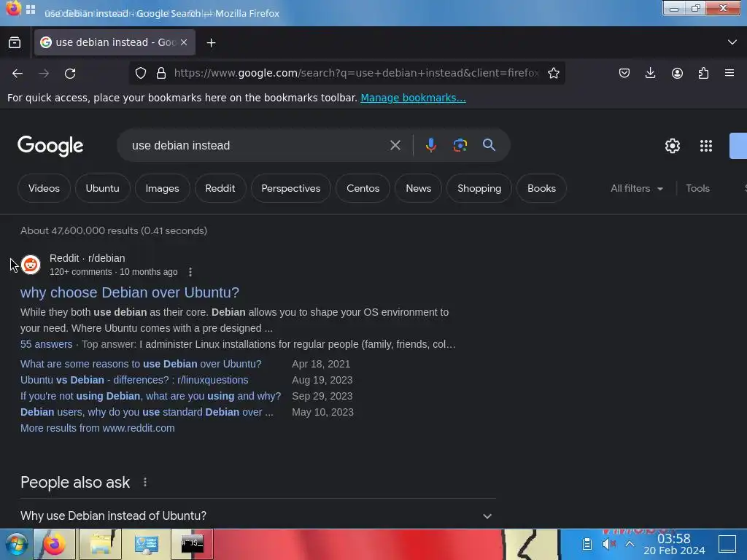
Task: Open 'Ubuntu vs Debian - differences?' link
Action: tap(134, 380)
